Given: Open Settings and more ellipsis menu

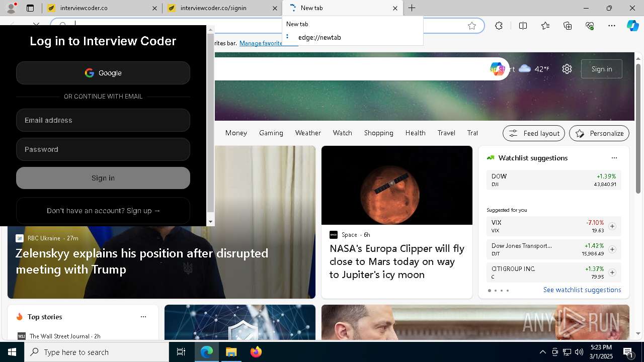Looking at the screenshot, I should (612, 26).
